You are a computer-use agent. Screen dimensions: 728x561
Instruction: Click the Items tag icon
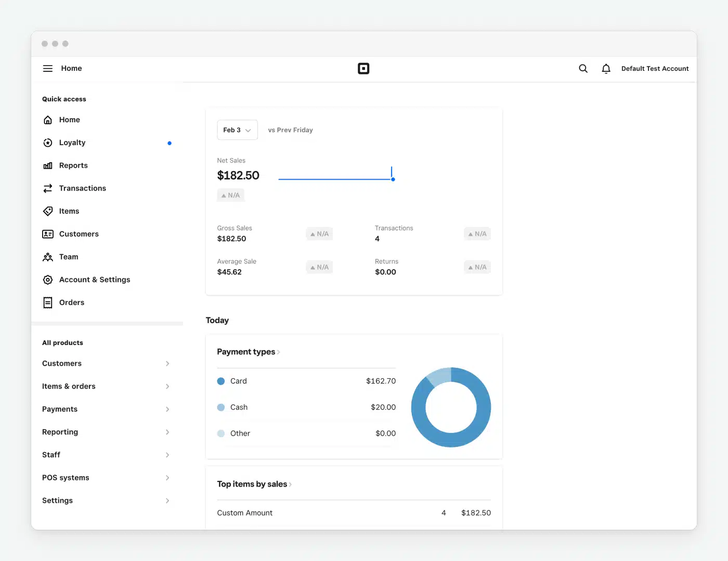[x=48, y=211]
